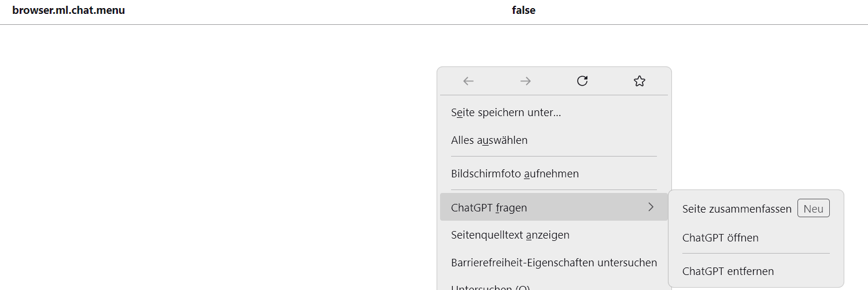
Task: Open the "ChatGPT fragen" submenu entry
Action: pos(489,207)
